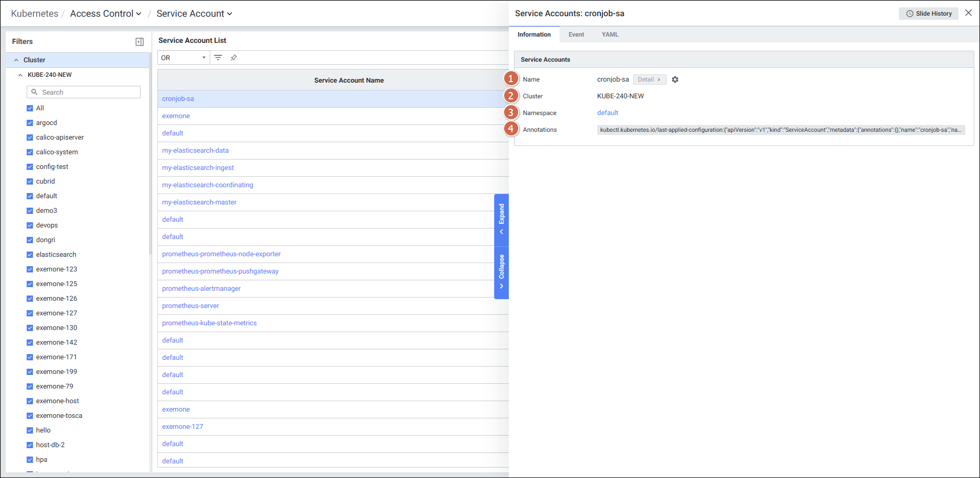980x478 pixels.
Task: Open the prometheus-server service account link
Action: point(190,306)
